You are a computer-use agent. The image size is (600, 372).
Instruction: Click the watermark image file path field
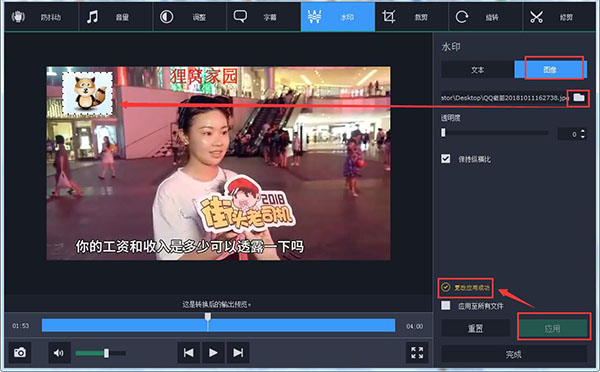pyautogui.click(x=504, y=98)
